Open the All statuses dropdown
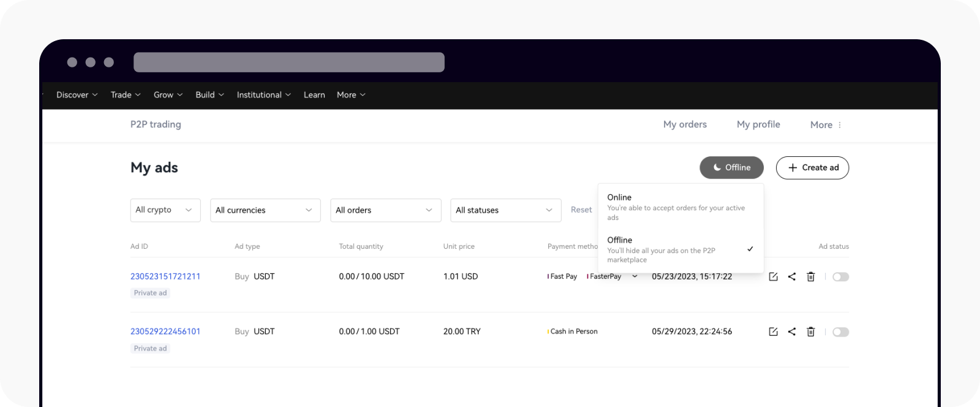The height and width of the screenshot is (407, 980). click(505, 210)
